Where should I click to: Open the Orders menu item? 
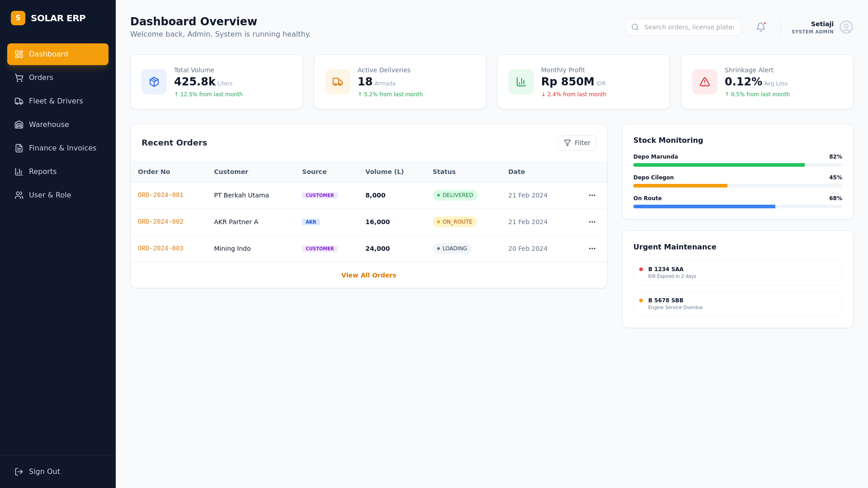point(58,78)
